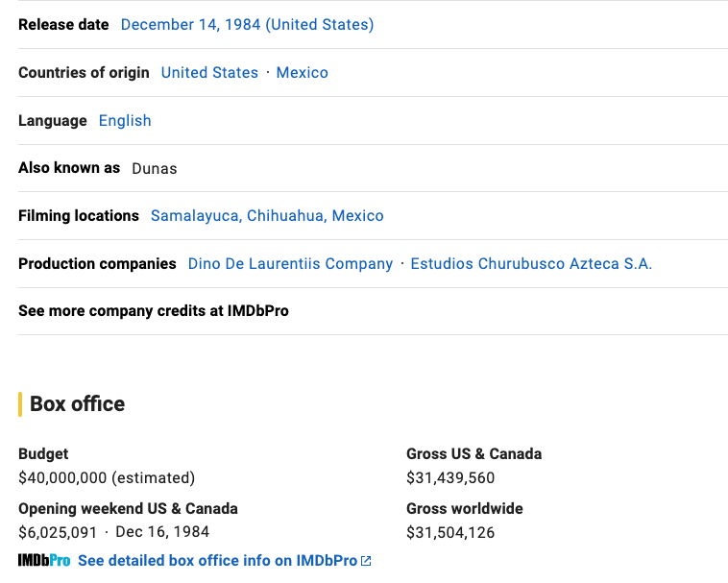Click the Release date label

pyautogui.click(x=63, y=25)
